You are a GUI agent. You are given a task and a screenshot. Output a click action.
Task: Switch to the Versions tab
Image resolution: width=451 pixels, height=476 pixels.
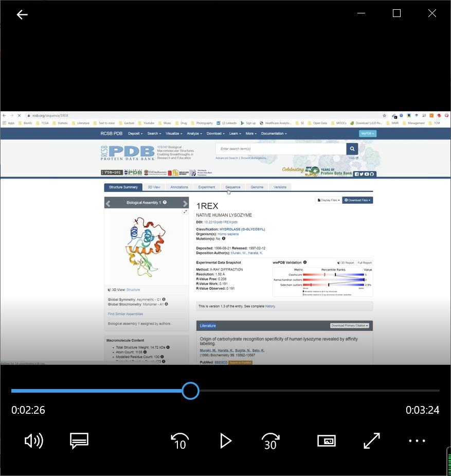coord(280,187)
